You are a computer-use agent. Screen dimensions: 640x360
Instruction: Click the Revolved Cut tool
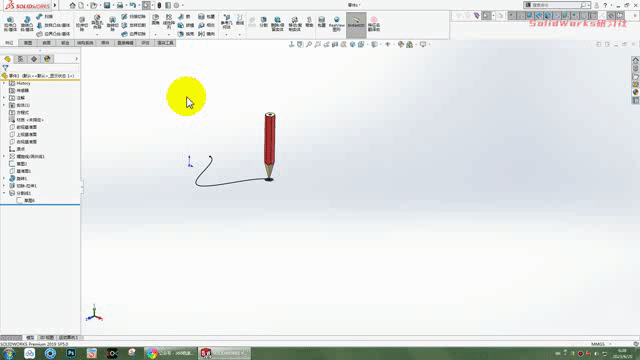pos(112,24)
